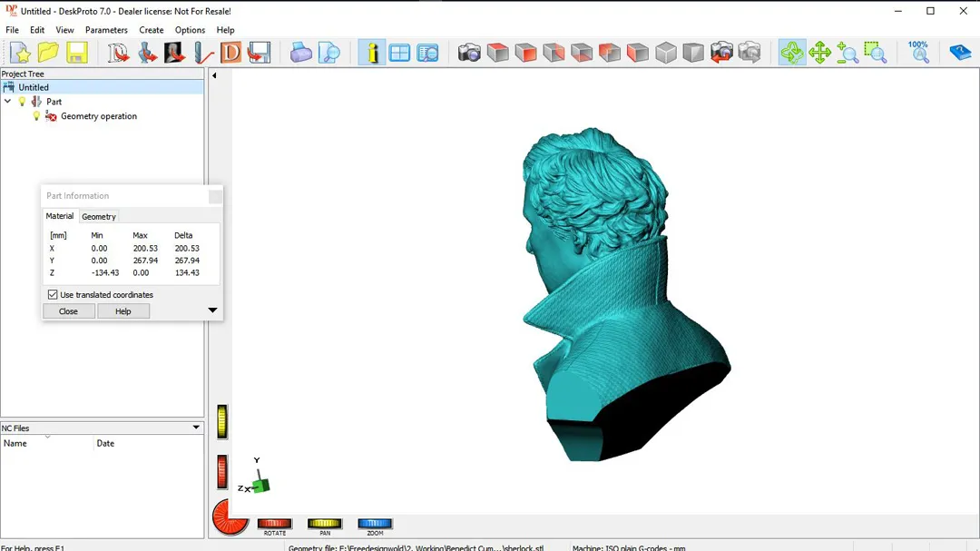Click the blue ZOOM thumbwheel

tap(375, 524)
